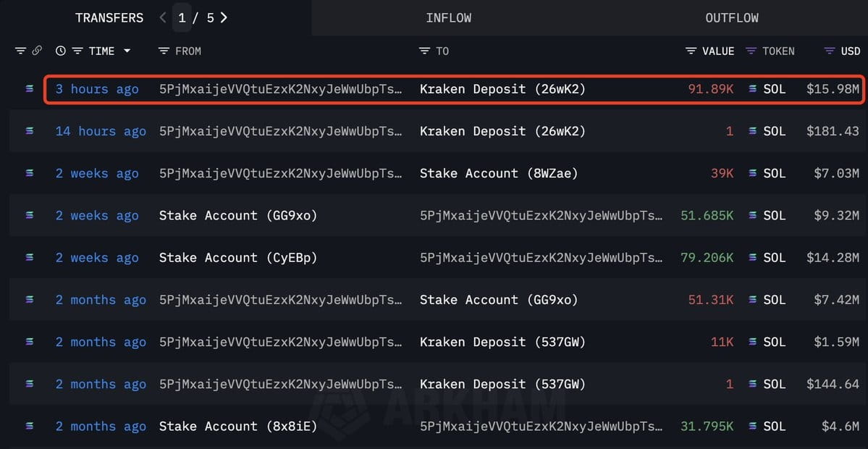Switch to the INFLOW tab
This screenshot has height=449, width=868.
(x=448, y=17)
